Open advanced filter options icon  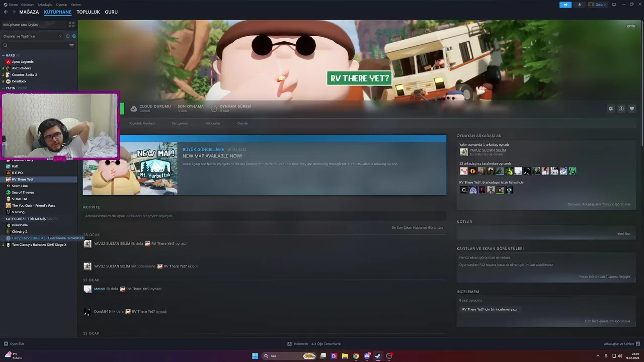[71, 46]
